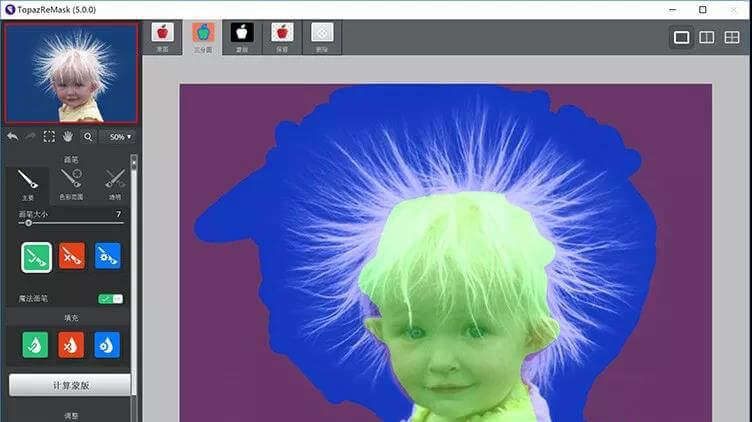Choose the green keep brush
This screenshot has width=752, height=422.
click(x=36, y=257)
